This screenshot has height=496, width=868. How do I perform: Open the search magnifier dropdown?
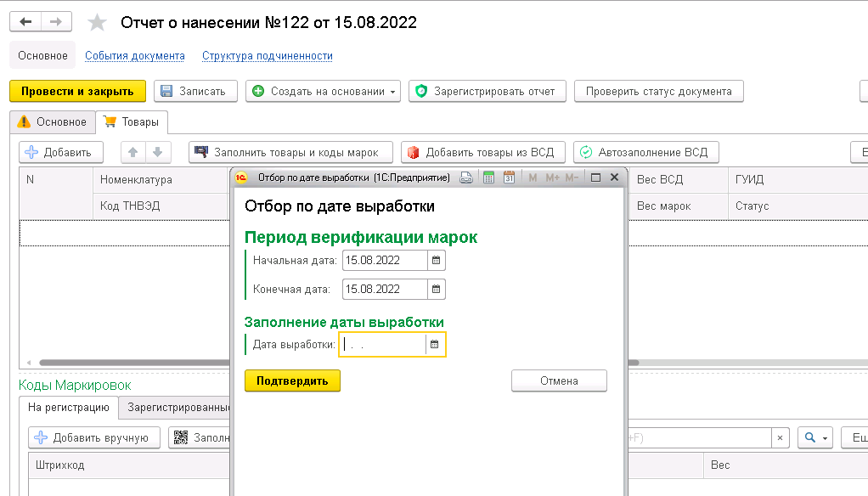tap(815, 438)
